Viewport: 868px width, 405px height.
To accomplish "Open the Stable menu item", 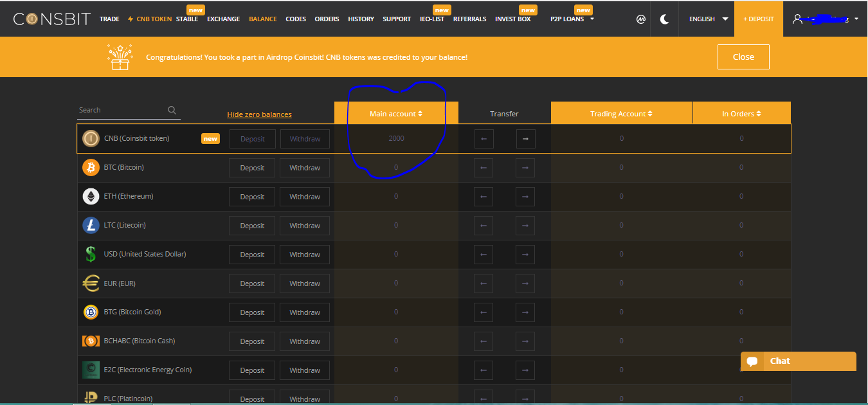I will point(187,19).
